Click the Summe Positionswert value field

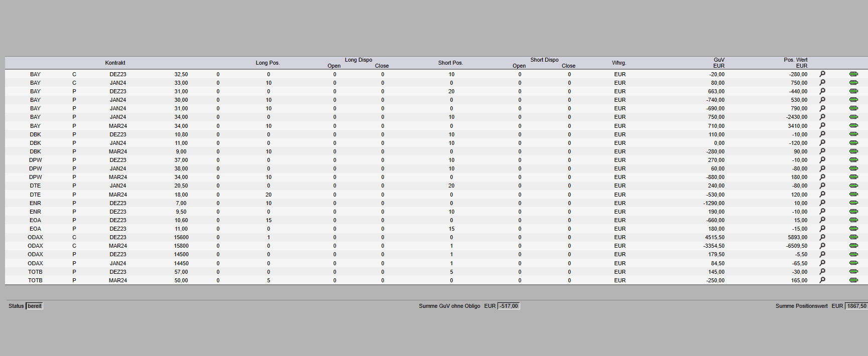tap(856, 306)
